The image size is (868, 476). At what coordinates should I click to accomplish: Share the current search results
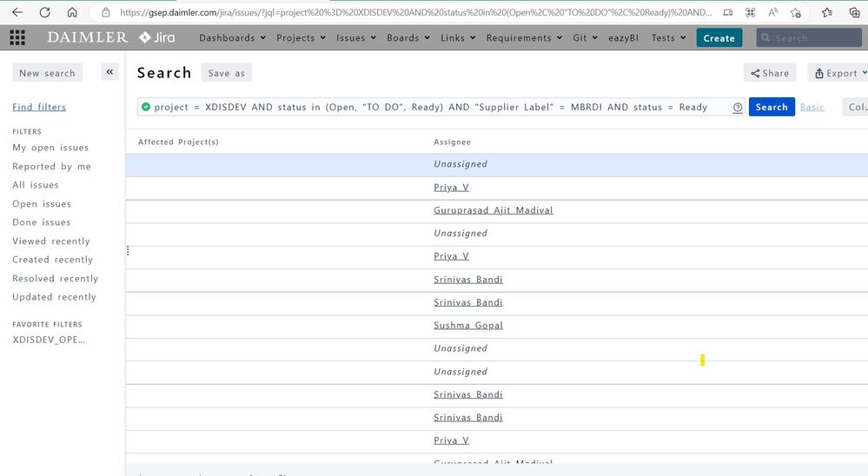[x=770, y=72]
